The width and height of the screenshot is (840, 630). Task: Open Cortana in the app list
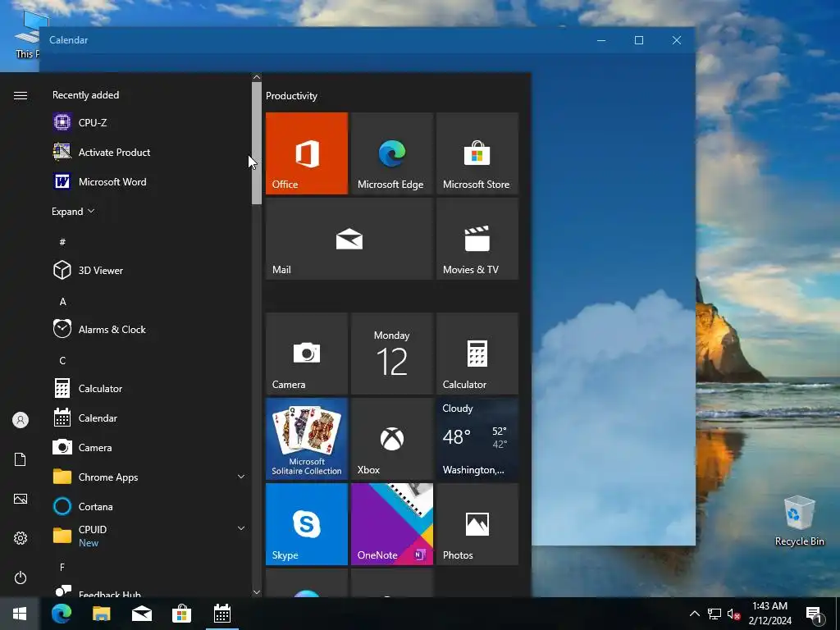coord(150,506)
